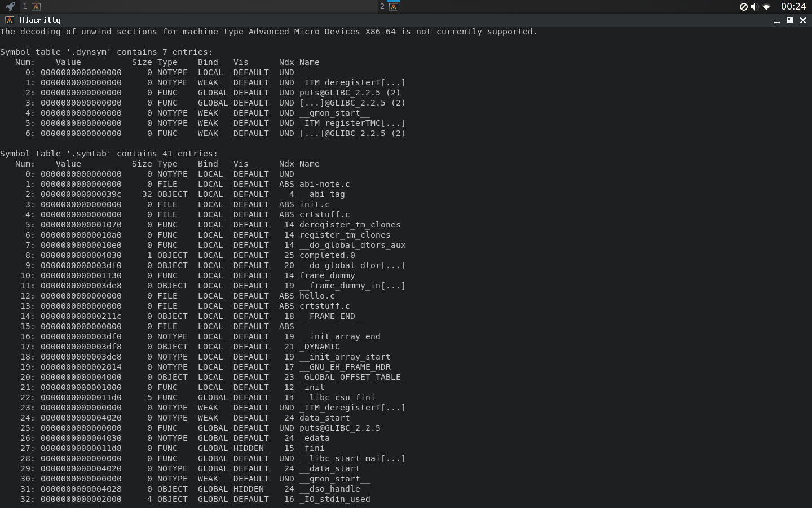Select the __abi_tag symbol name
This screenshot has height=508, width=812.
322,194
